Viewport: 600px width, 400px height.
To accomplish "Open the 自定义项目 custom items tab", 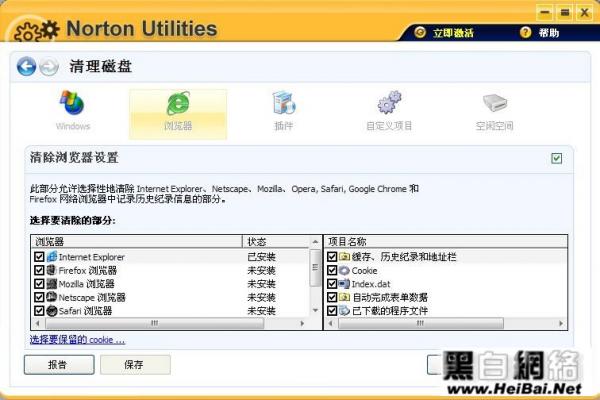I will pos(389,111).
